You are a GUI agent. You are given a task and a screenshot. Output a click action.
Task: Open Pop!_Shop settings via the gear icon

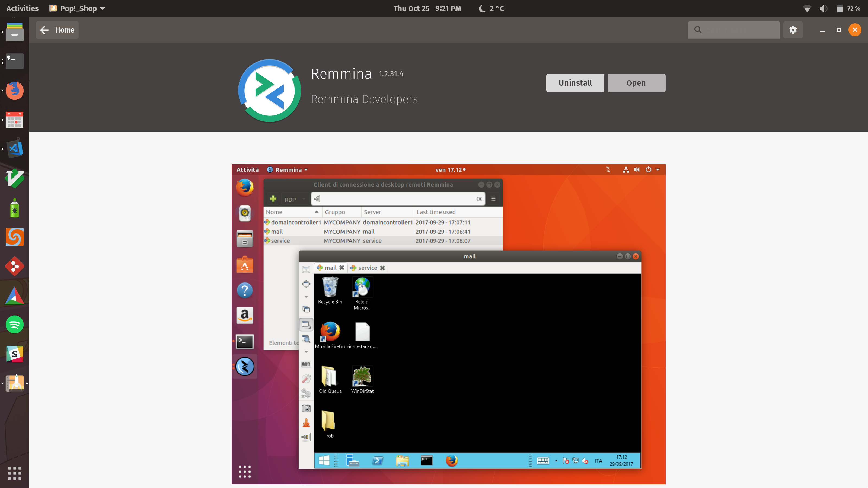[x=793, y=30]
